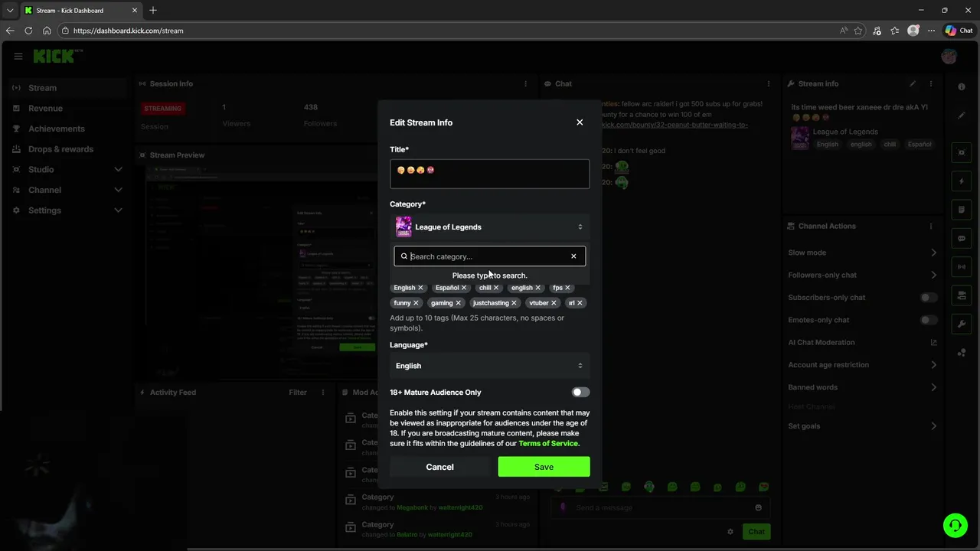Remove the vtuber tag
Viewport: 980px width, 551px height.
tap(554, 303)
